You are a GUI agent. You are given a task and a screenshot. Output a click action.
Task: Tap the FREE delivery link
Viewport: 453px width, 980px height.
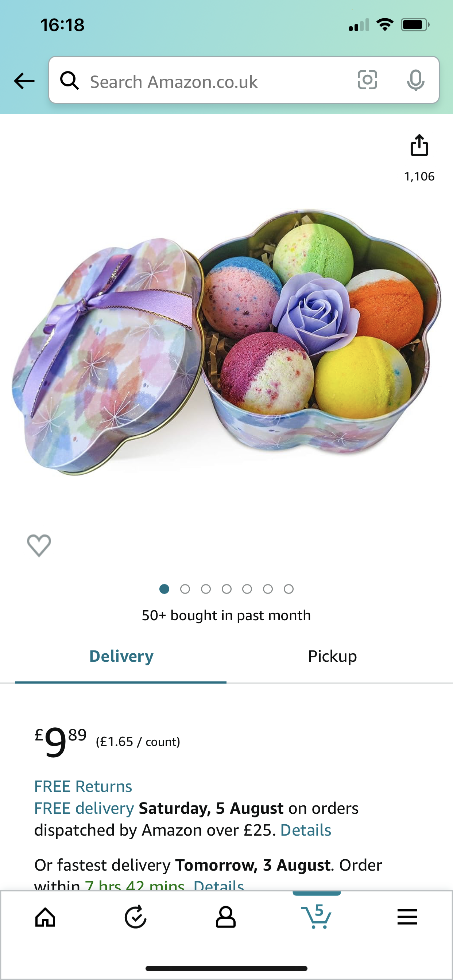[x=84, y=808]
